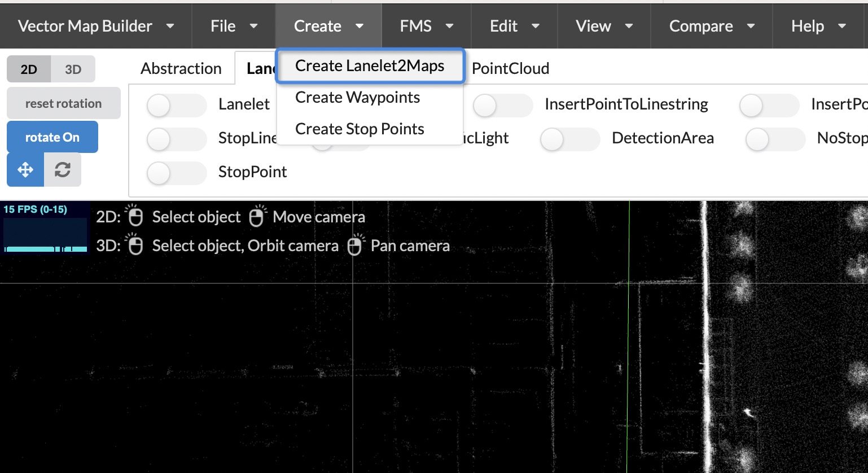Click the 2D Select object mouse icon
Screen dimensions: 868x473
[x=134, y=216]
